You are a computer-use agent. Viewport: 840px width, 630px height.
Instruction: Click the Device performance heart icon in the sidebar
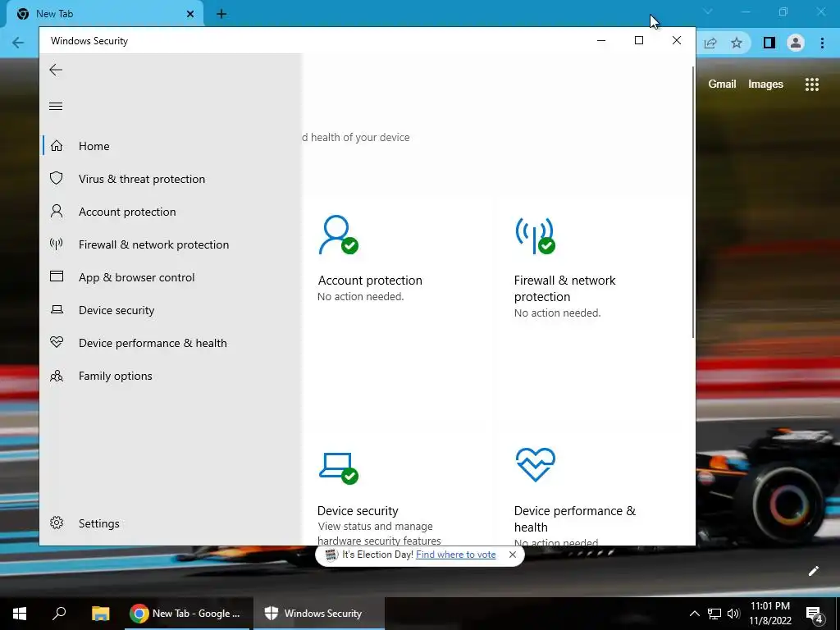pos(57,342)
